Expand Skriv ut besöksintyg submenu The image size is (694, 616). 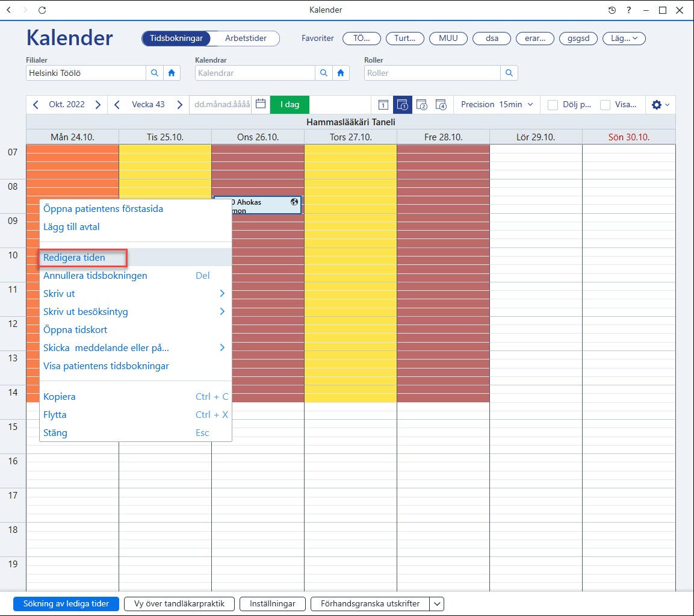[x=222, y=311]
